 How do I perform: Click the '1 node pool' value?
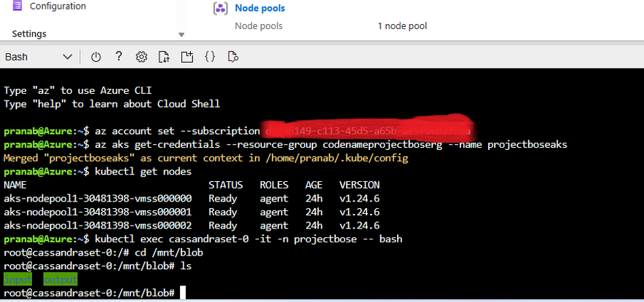(x=402, y=26)
